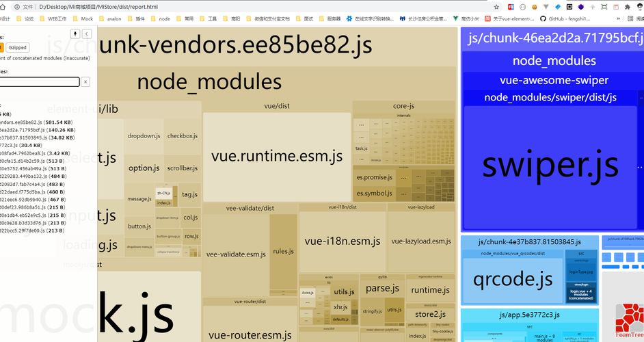Open the Vue devtools extension icon
The width and height of the screenshot is (644, 342).
point(546,7)
